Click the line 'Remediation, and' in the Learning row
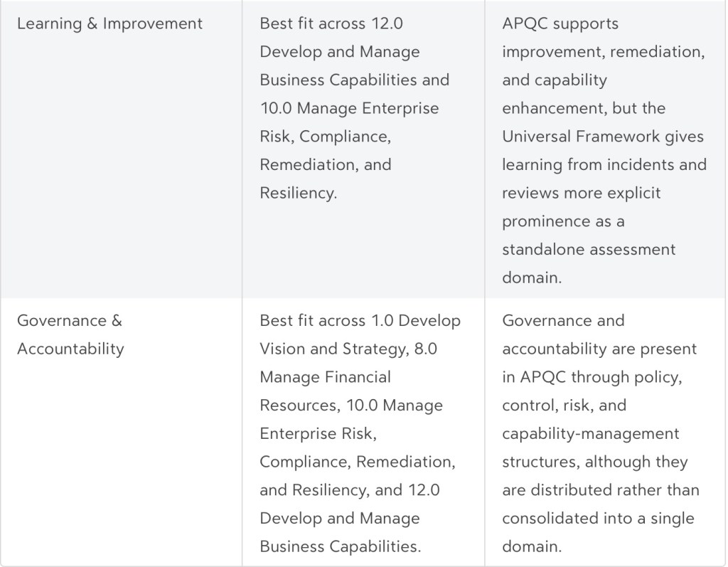Viewport: 728px width, 567px height. 325,164
